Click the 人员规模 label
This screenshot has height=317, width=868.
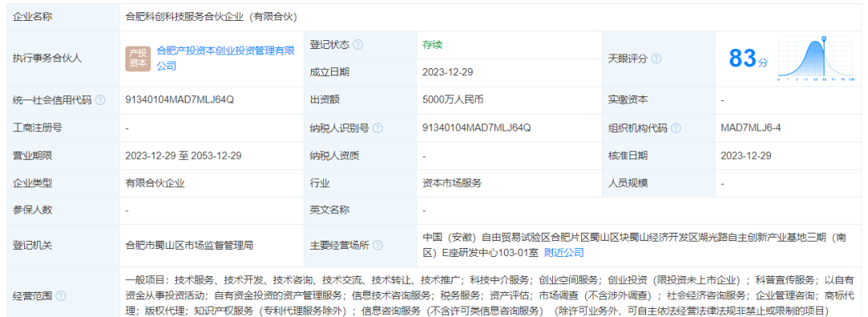[x=628, y=183]
